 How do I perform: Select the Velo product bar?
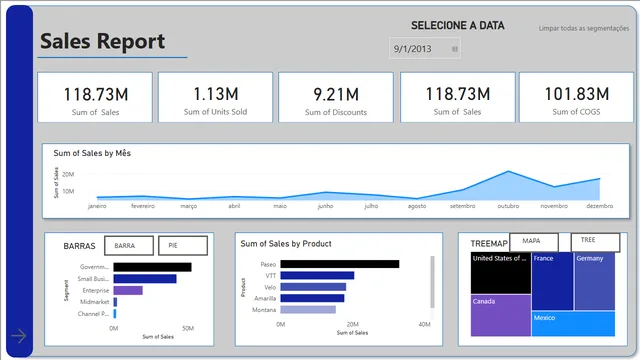coord(313,287)
